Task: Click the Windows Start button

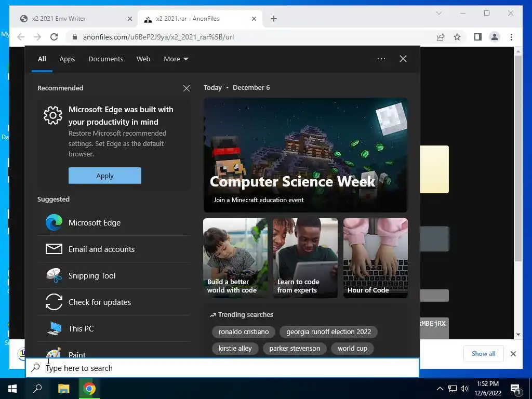Action: click(12, 389)
